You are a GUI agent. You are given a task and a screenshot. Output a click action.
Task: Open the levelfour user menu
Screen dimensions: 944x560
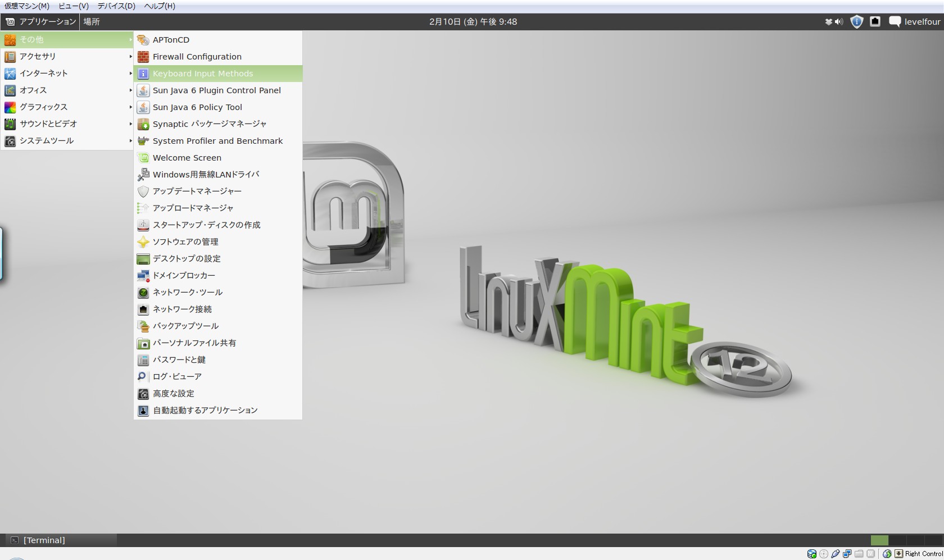click(x=922, y=22)
